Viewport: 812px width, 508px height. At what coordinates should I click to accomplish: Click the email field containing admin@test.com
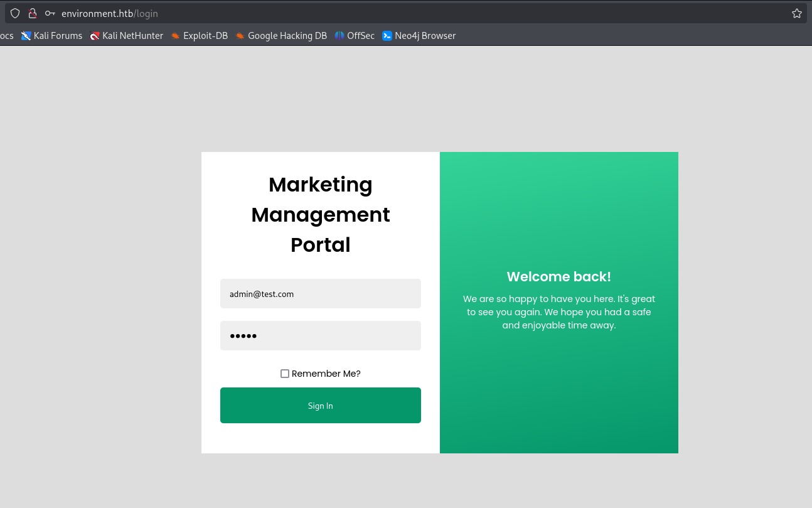click(x=320, y=294)
